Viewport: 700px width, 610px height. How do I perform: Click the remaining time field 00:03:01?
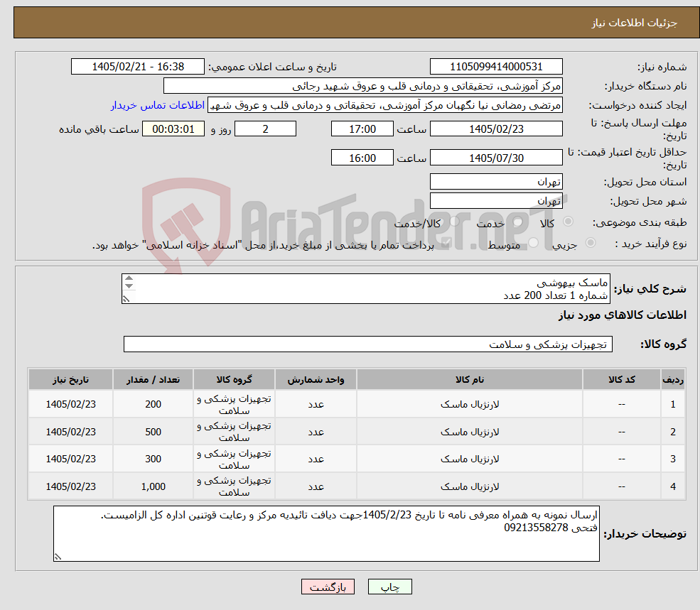pyautogui.click(x=173, y=129)
